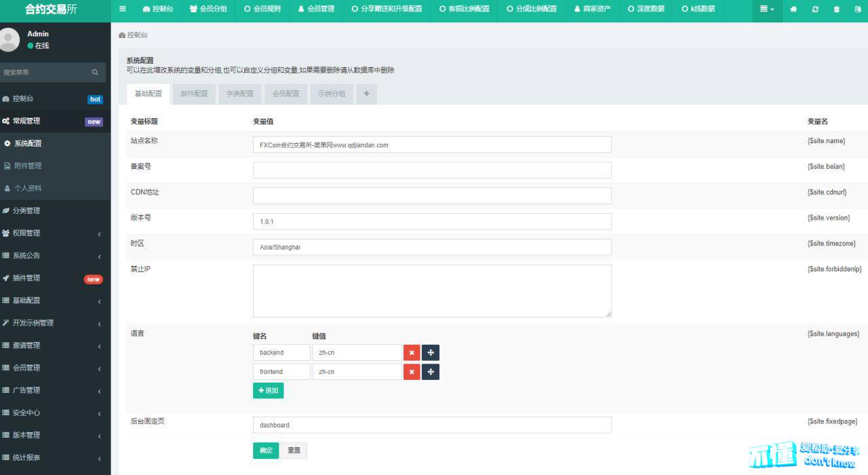Click the green 确定 submit button
868x475 pixels.
(266, 451)
